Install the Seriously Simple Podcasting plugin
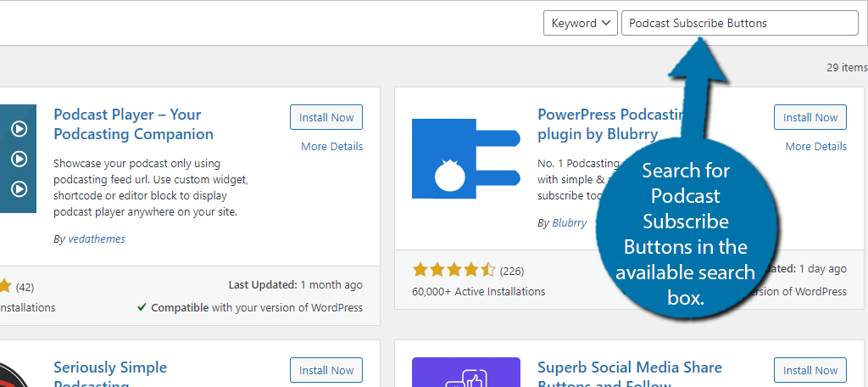The width and height of the screenshot is (868, 387). pyautogui.click(x=326, y=370)
